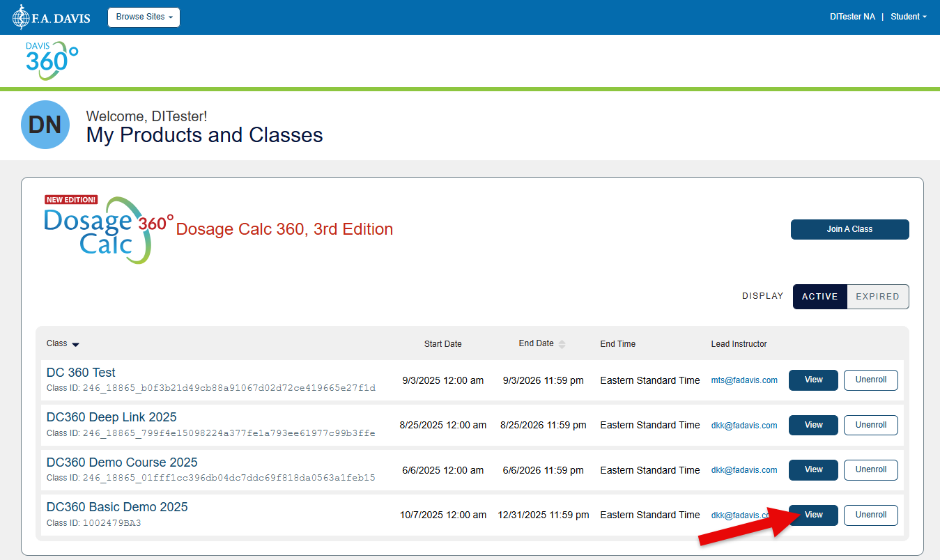View DC360 Demo Course 2025 class
Image resolution: width=940 pixels, height=560 pixels.
[x=813, y=470]
